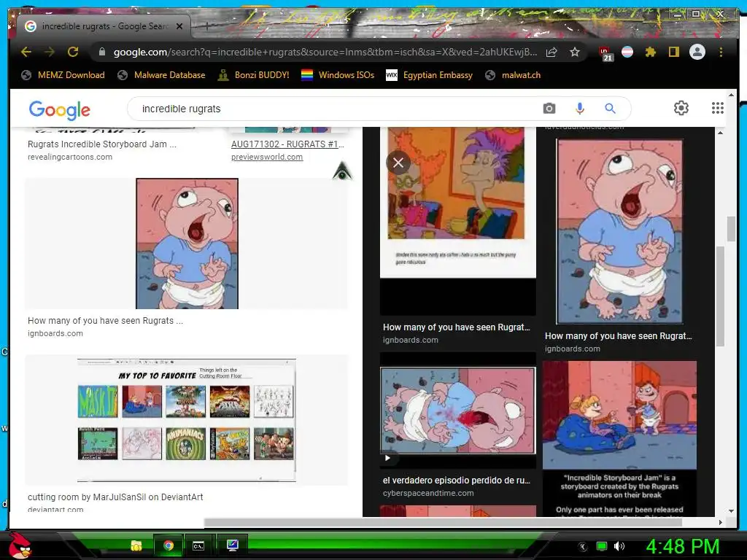Open the Egyptian Embassy bookmark
This screenshot has height=560, width=747.
pyautogui.click(x=429, y=75)
